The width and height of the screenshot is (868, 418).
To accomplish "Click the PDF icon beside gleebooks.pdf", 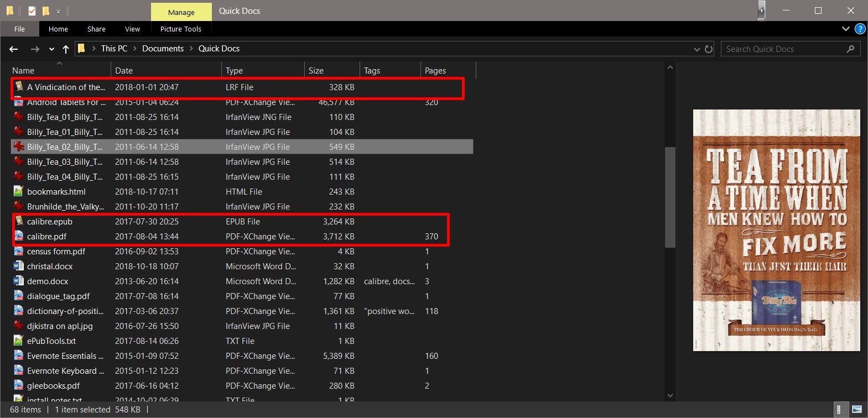I will coord(19,385).
